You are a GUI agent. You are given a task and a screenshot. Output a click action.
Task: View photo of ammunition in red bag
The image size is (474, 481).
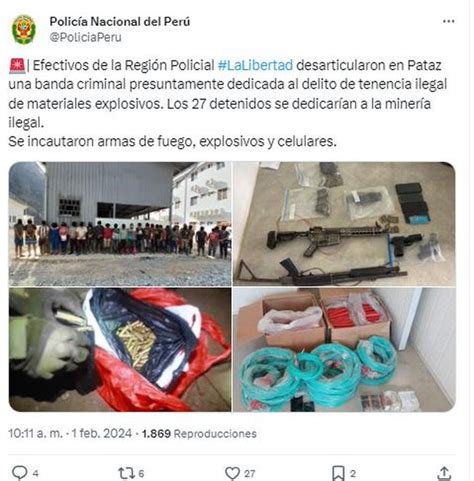point(120,350)
